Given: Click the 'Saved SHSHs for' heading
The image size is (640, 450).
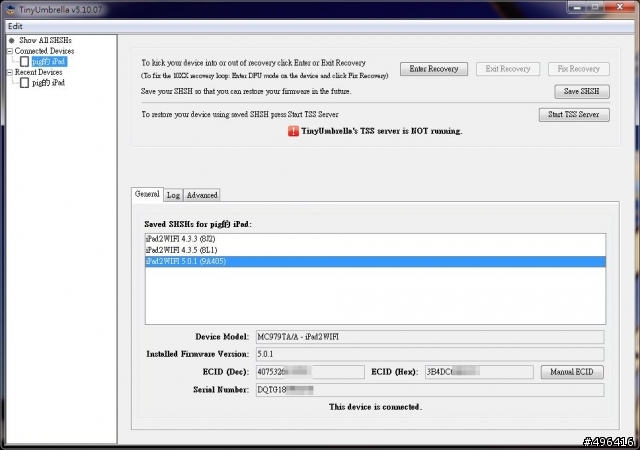Looking at the screenshot, I should coord(198,224).
